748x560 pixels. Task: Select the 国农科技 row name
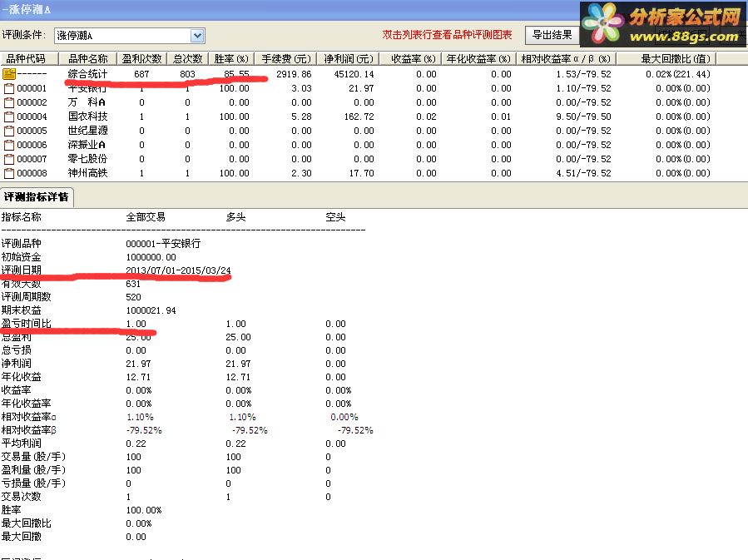[x=87, y=116]
